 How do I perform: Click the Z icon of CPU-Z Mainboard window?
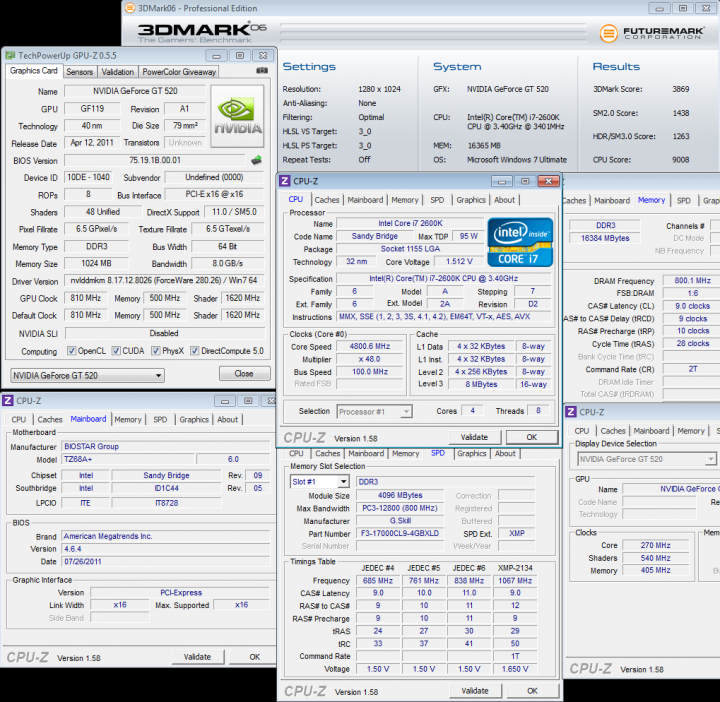tap(8, 401)
